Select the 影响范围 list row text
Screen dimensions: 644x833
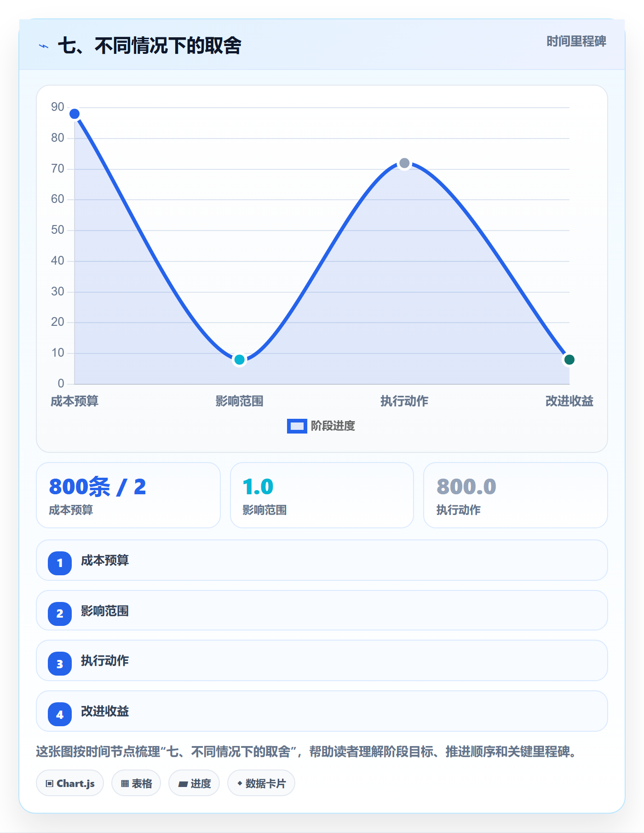coord(105,611)
